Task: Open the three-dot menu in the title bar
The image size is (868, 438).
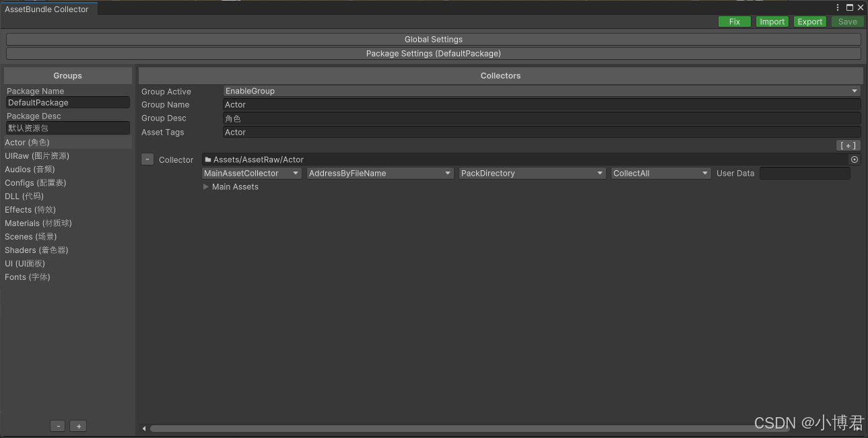Action: [837, 7]
